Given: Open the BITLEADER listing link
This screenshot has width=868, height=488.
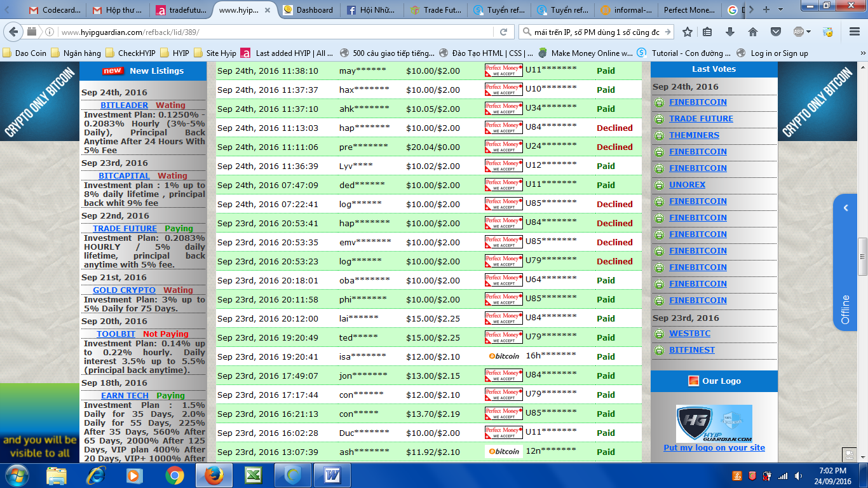Looking at the screenshot, I should 125,105.
